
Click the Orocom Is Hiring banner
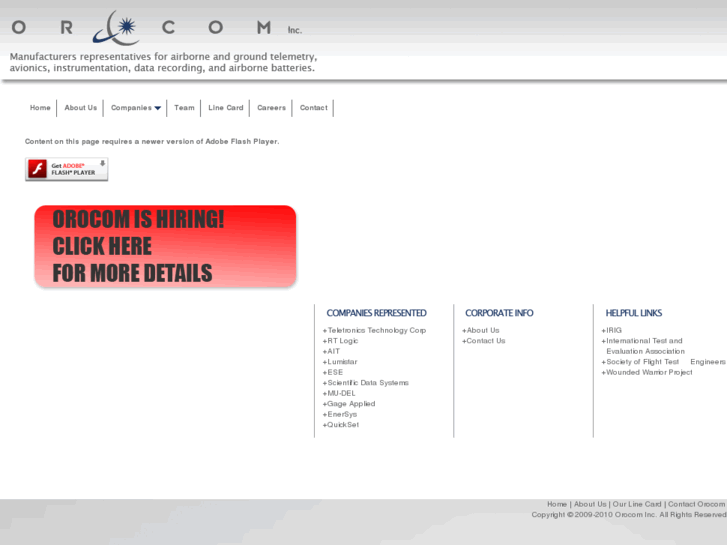click(165, 246)
